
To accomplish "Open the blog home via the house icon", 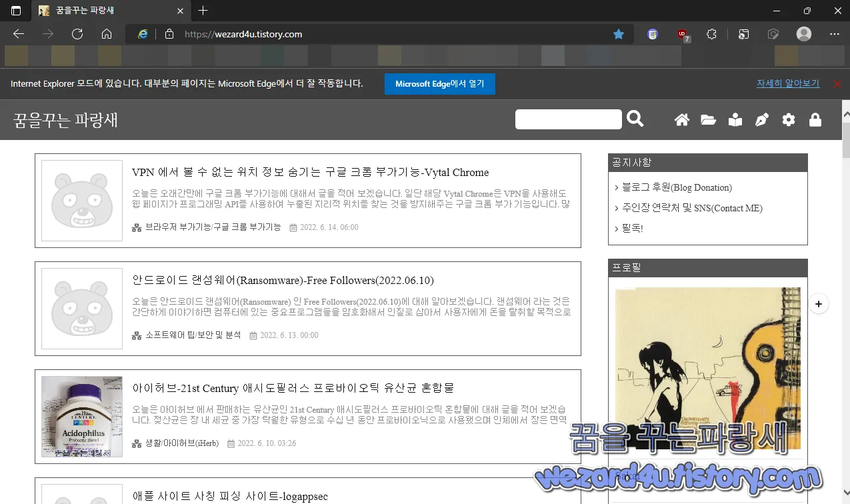I will [x=681, y=119].
